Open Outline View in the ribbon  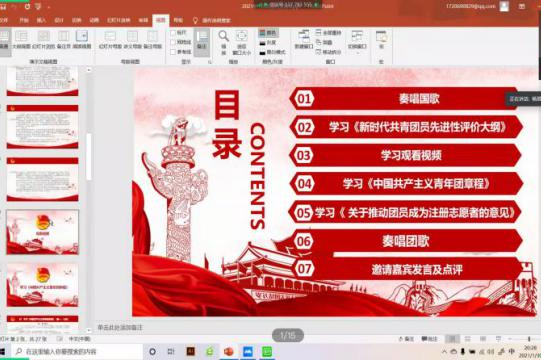(21, 39)
